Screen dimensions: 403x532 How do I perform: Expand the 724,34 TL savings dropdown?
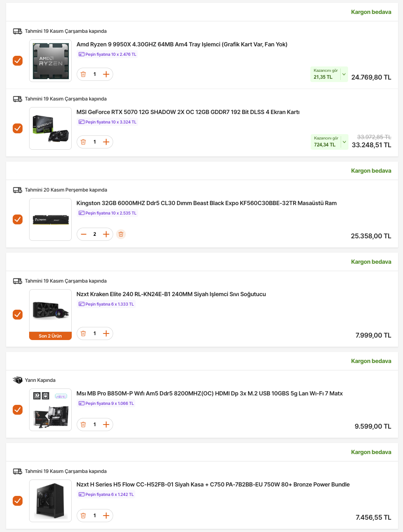344,142
